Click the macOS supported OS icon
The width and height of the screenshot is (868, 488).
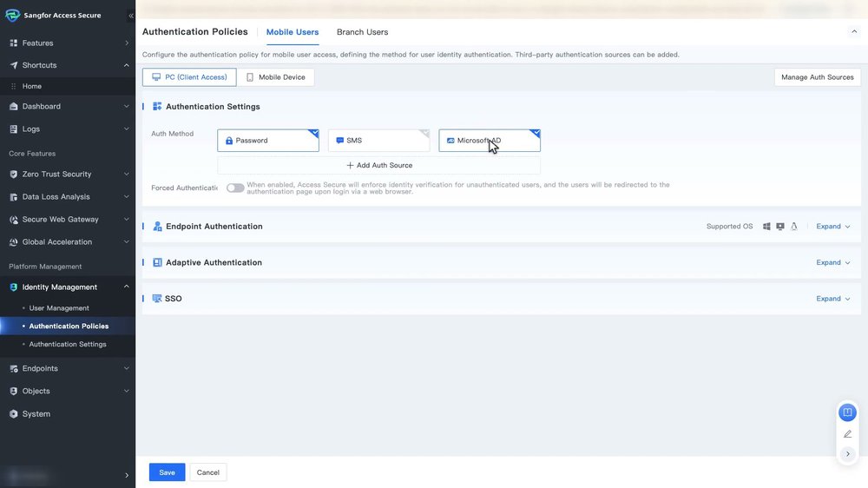(x=780, y=227)
